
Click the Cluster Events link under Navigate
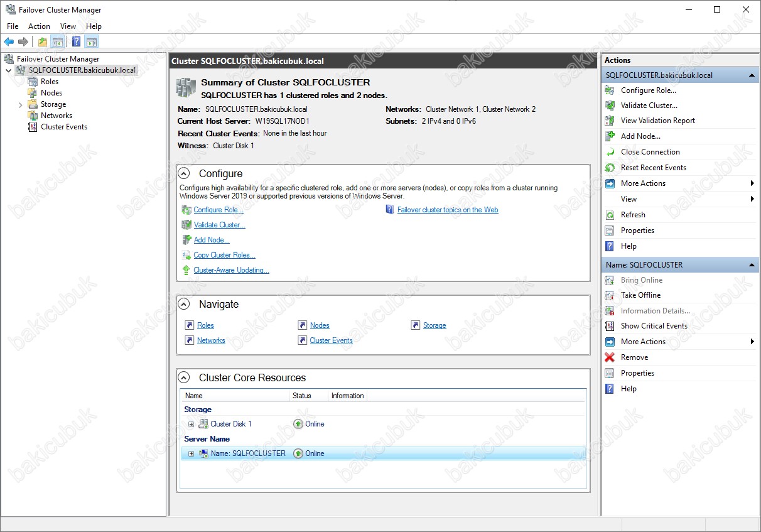click(x=331, y=340)
